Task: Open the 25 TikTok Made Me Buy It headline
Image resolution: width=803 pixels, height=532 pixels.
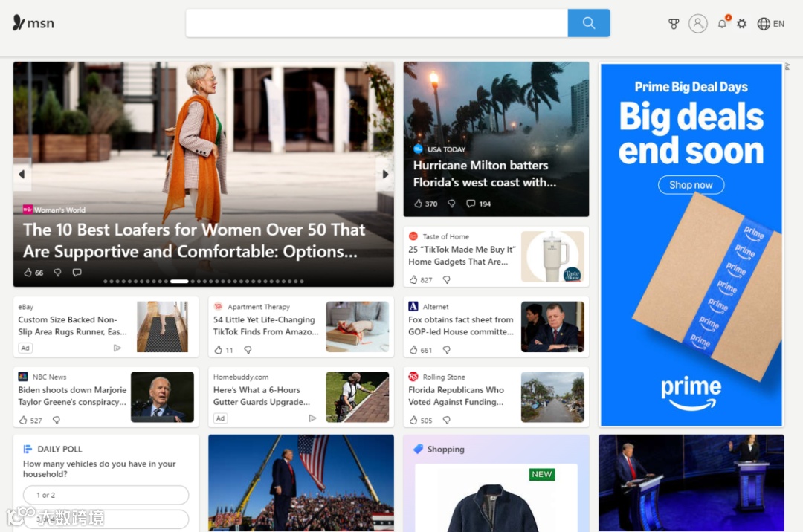Action: [462, 256]
